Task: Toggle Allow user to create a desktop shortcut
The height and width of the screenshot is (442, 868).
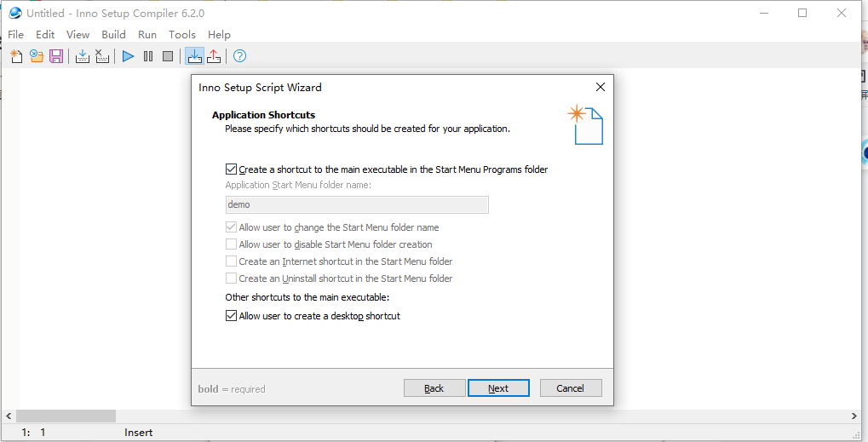Action: tap(313, 316)
